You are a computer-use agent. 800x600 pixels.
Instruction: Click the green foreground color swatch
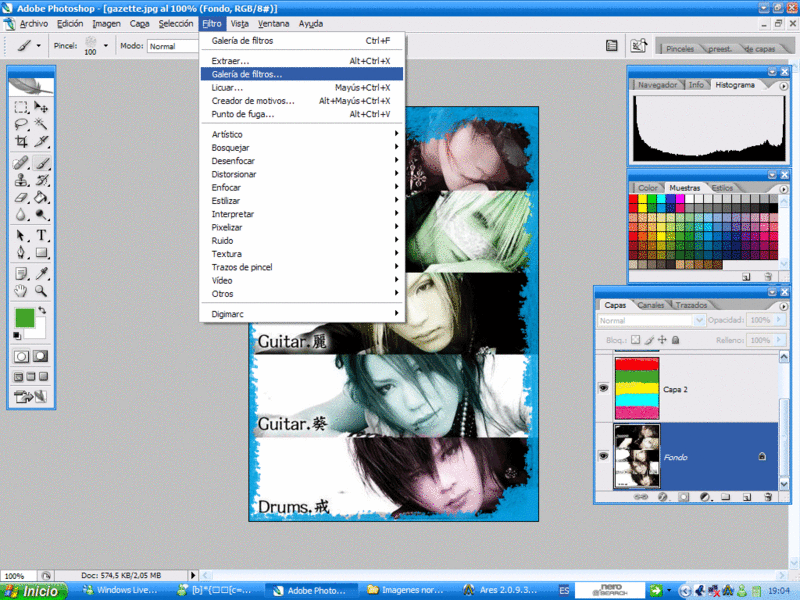(24, 317)
